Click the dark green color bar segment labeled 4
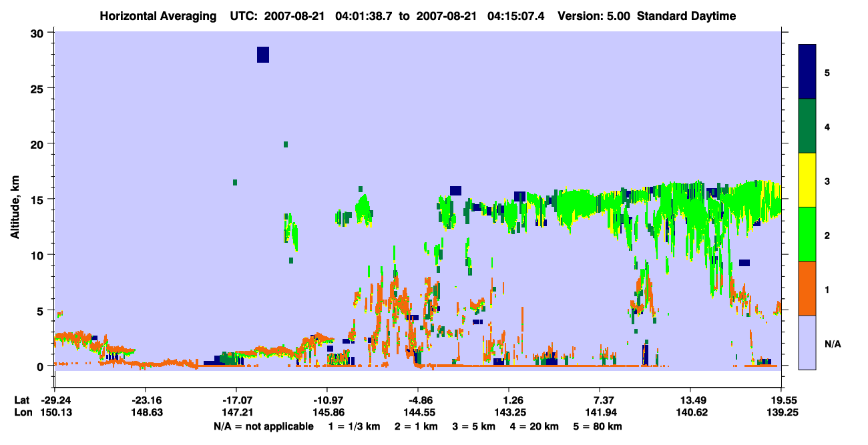The height and width of the screenshot is (445, 868). point(807,126)
